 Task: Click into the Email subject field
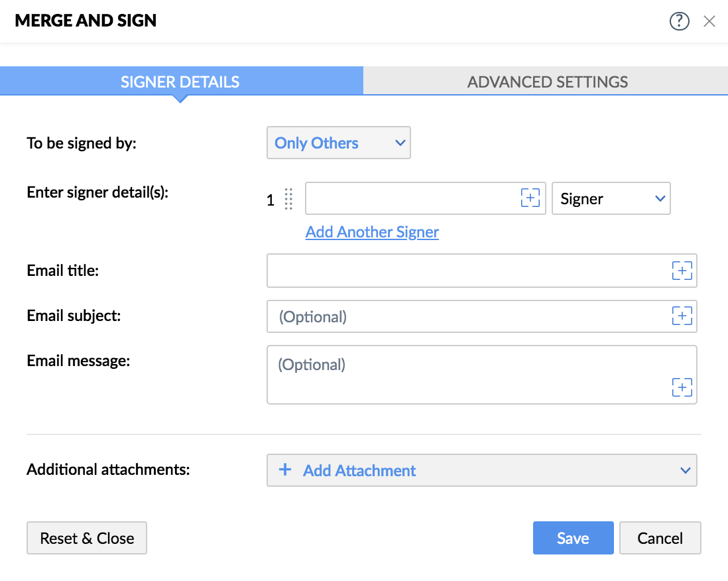(x=464, y=316)
